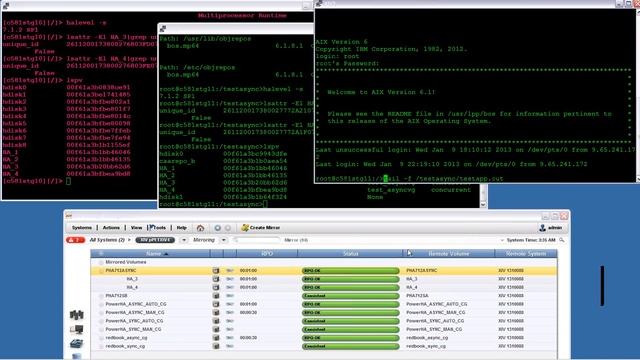Open the systems rack icon in left sidebar

tap(76, 315)
